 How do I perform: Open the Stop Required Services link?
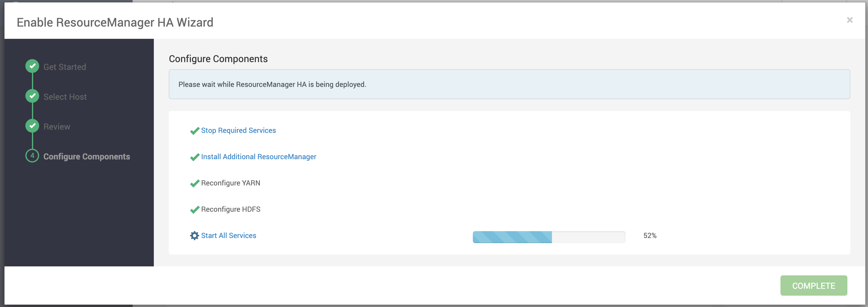[x=238, y=131]
